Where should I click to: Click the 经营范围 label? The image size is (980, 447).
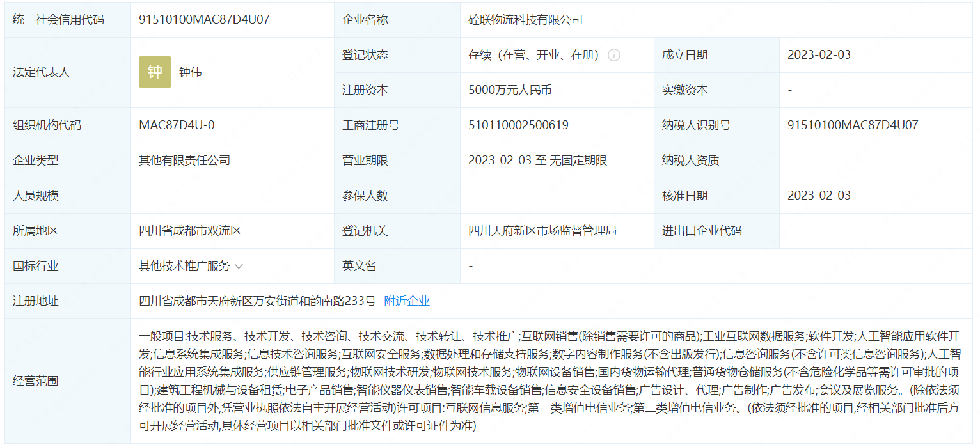point(36,381)
